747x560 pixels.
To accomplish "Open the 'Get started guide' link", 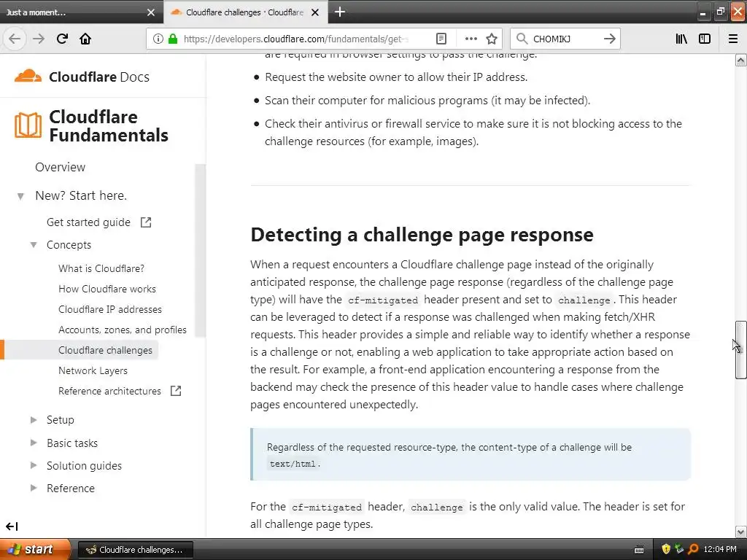I will click(88, 222).
